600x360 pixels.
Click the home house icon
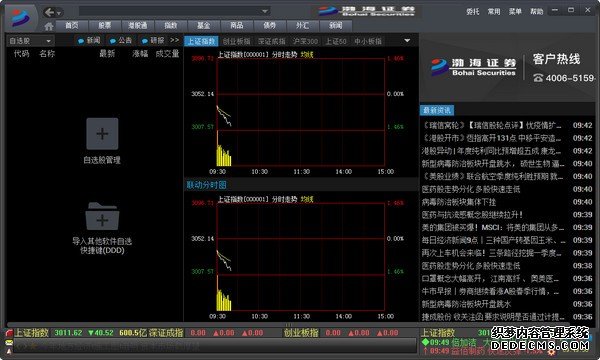49,26
